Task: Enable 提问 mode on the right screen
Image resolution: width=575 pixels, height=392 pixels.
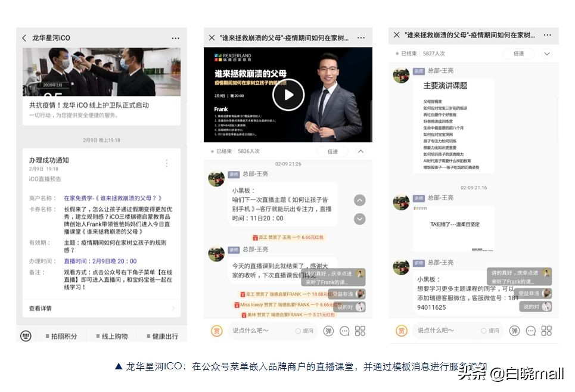Action: pyautogui.click(x=492, y=331)
